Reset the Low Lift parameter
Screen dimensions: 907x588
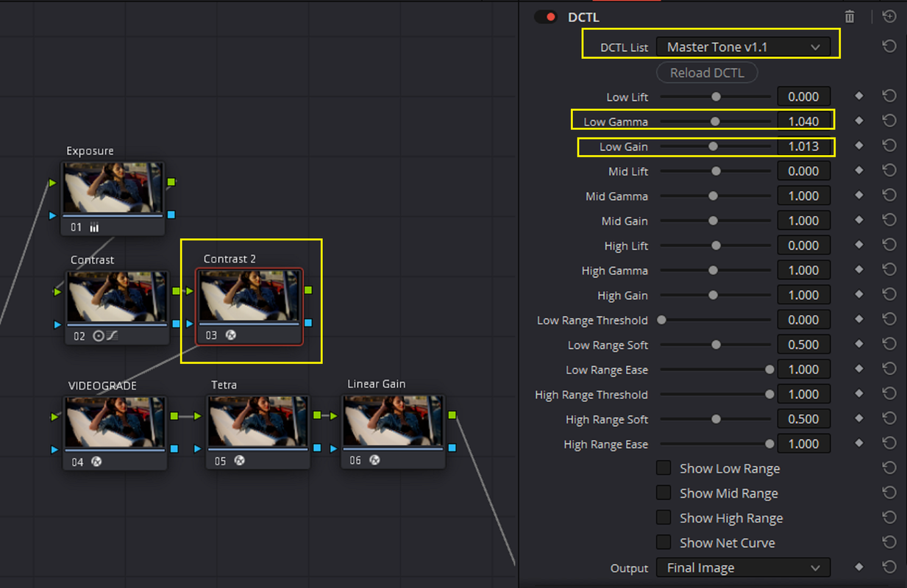(x=889, y=96)
